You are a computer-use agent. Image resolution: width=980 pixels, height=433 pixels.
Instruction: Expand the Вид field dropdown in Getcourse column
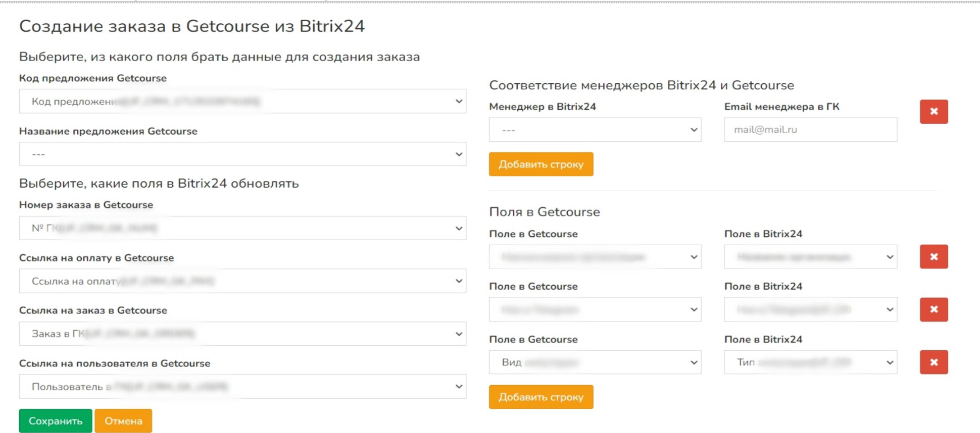(x=595, y=362)
